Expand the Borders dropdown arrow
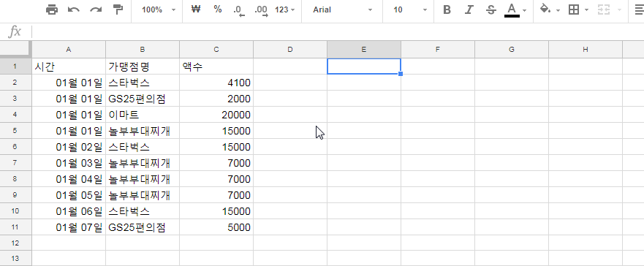Viewport: 644px width, 266px height. point(586,10)
